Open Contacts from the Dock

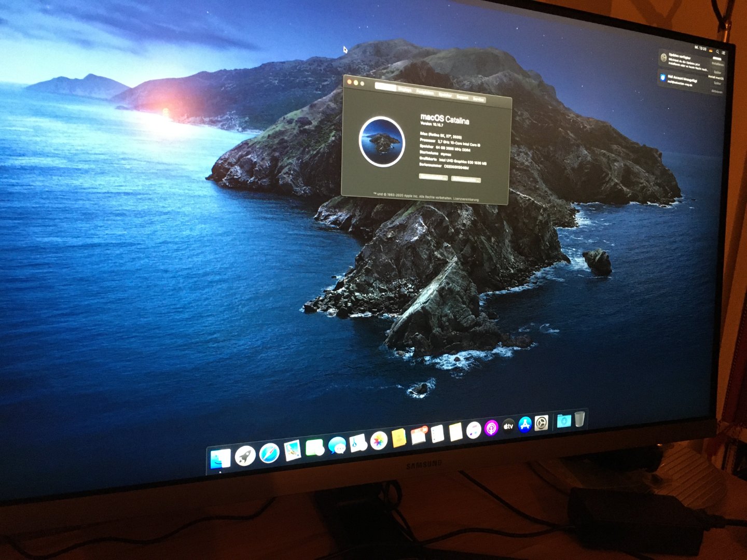398,438
